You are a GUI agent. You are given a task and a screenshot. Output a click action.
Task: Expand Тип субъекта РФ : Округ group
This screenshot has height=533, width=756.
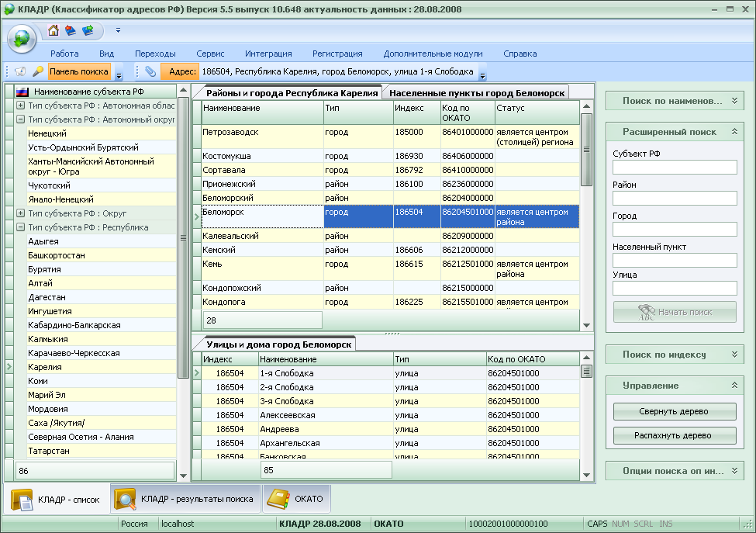point(20,213)
